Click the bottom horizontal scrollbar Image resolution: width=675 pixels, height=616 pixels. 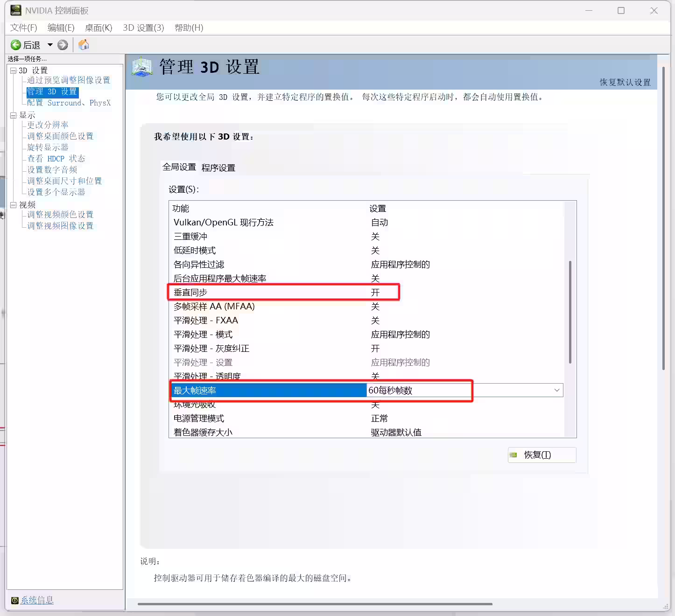[x=315, y=604]
